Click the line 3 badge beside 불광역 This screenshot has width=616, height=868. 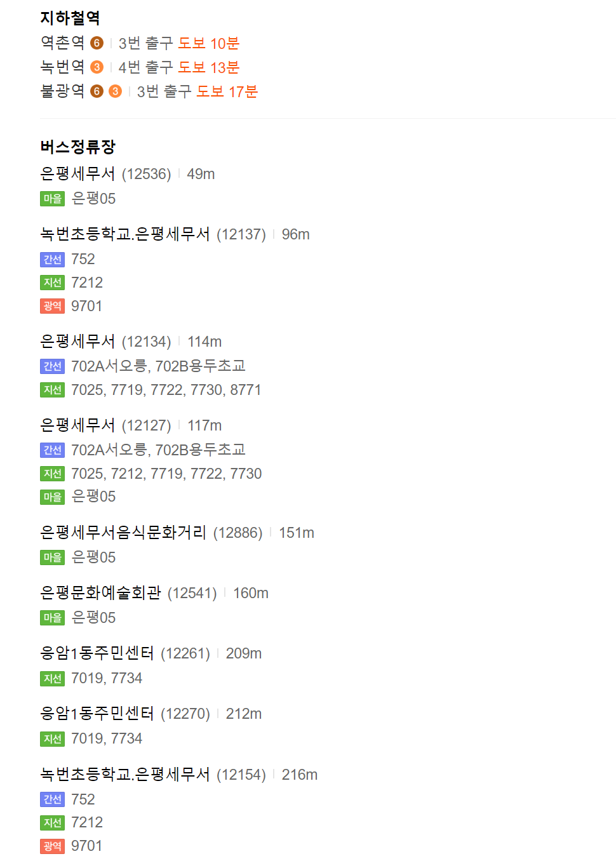pyautogui.click(x=115, y=91)
